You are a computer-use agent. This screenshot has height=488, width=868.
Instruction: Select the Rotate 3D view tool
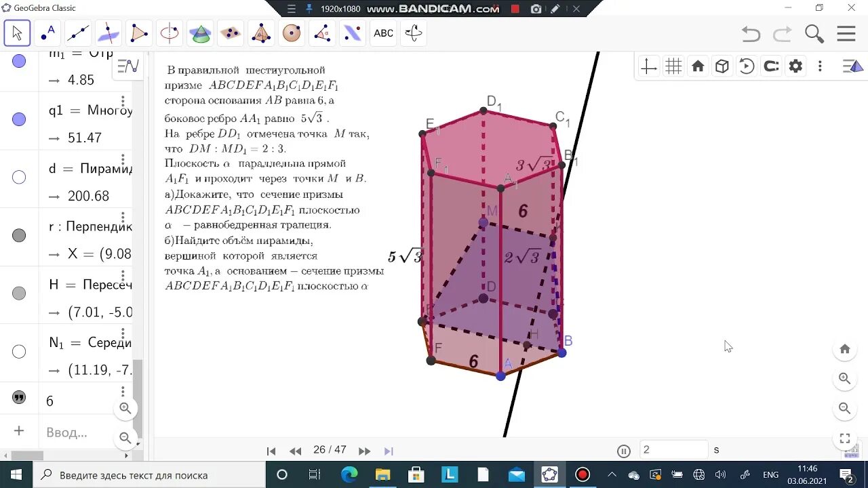[x=414, y=33]
